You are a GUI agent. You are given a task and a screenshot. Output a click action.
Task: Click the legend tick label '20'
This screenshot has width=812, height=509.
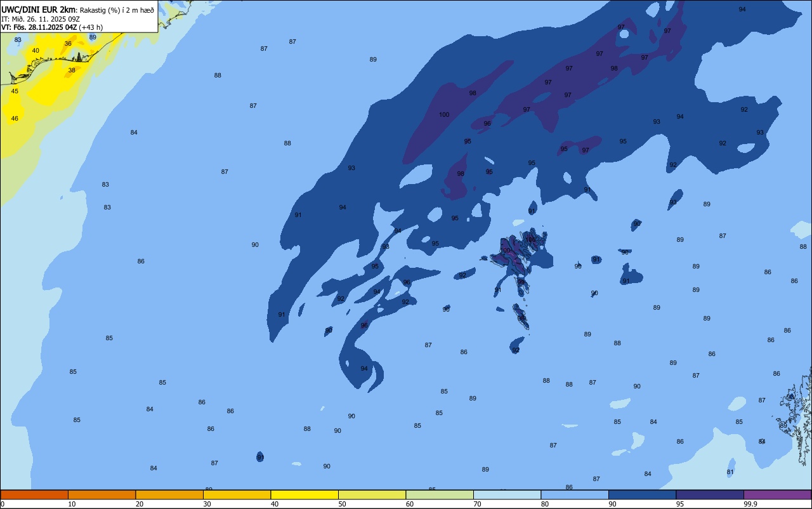140,504
